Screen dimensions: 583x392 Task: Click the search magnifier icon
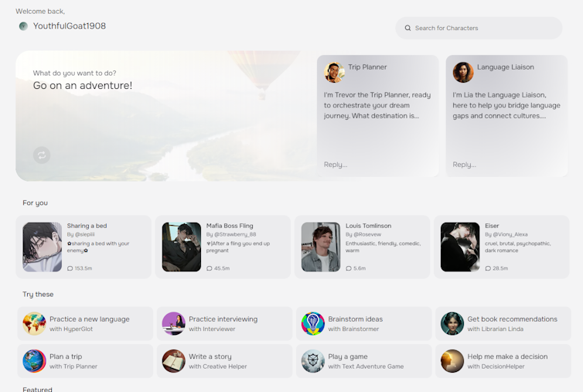(x=407, y=28)
